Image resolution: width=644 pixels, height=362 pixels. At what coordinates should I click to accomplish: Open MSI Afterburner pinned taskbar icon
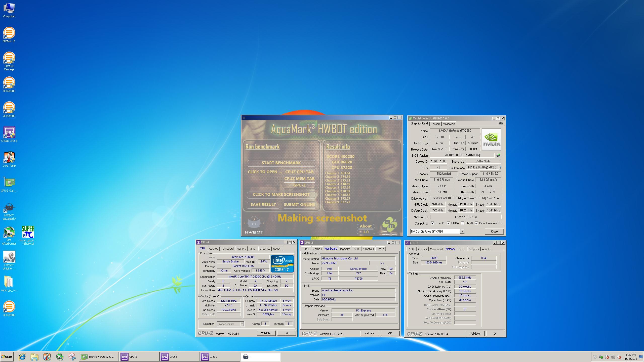[60, 357]
